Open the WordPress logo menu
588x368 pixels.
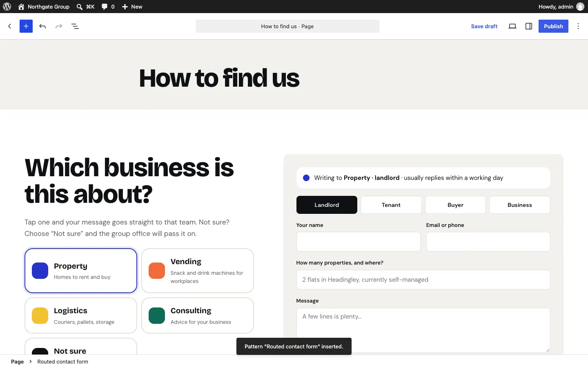pyautogui.click(x=7, y=7)
